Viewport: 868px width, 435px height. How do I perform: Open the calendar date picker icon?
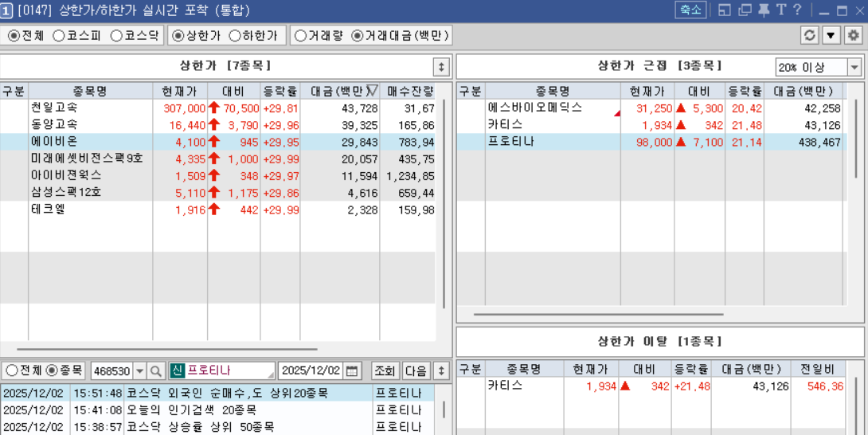coord(351,370)
